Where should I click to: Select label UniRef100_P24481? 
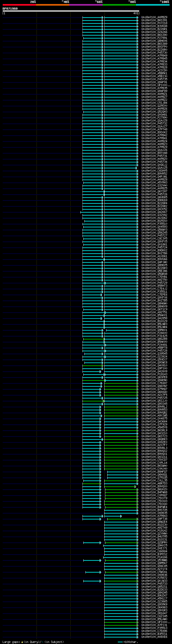154,345
